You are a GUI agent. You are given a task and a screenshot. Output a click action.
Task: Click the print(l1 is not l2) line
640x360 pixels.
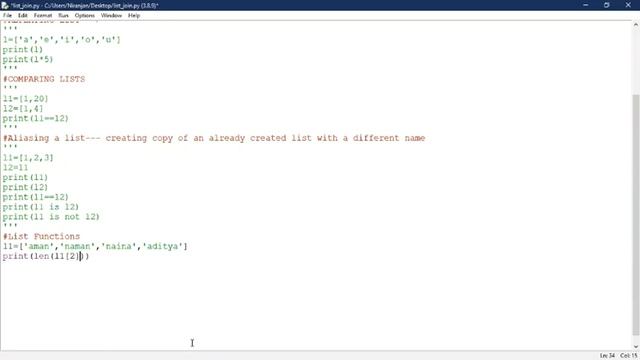coord(51,217)
